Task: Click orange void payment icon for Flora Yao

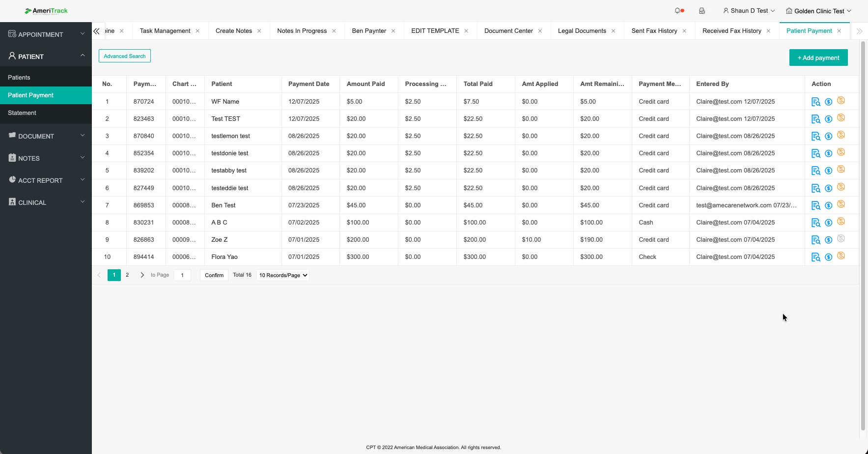Action: (x=841, y=256)
